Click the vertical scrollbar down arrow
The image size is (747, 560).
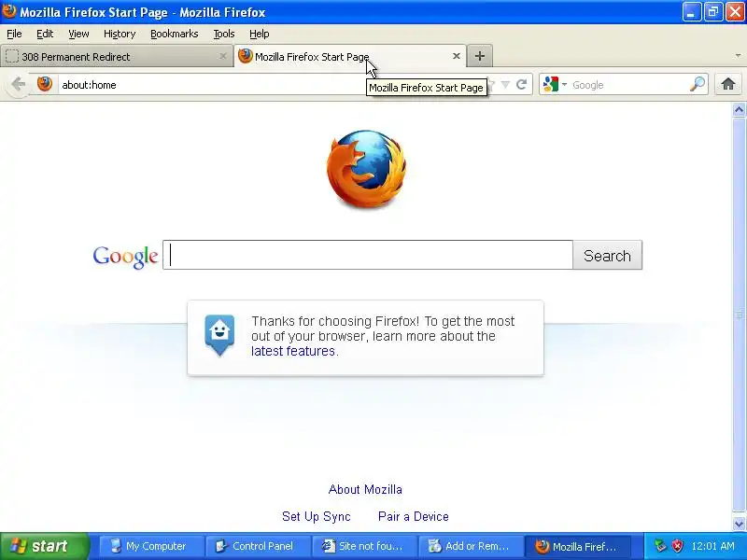coord(739,524)
